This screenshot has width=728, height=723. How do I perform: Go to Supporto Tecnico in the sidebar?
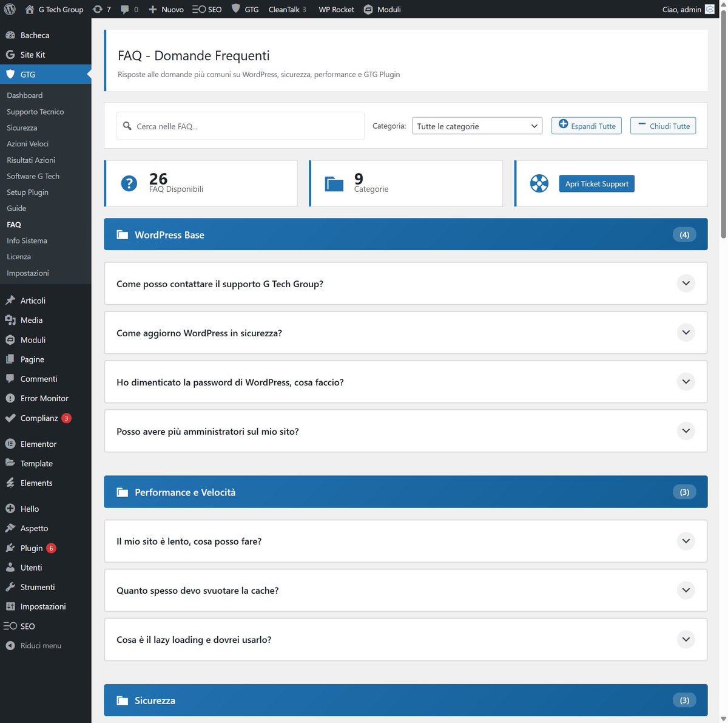pos(35,111)
